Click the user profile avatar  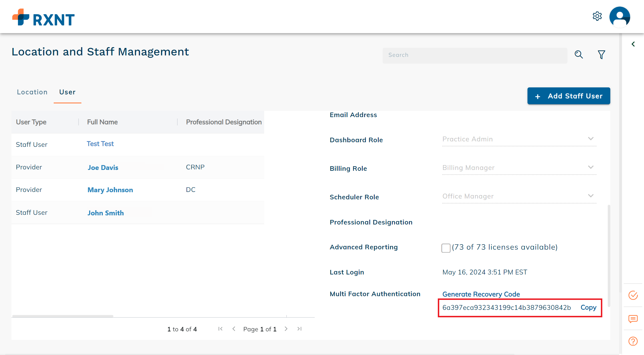tap(619, 17)
